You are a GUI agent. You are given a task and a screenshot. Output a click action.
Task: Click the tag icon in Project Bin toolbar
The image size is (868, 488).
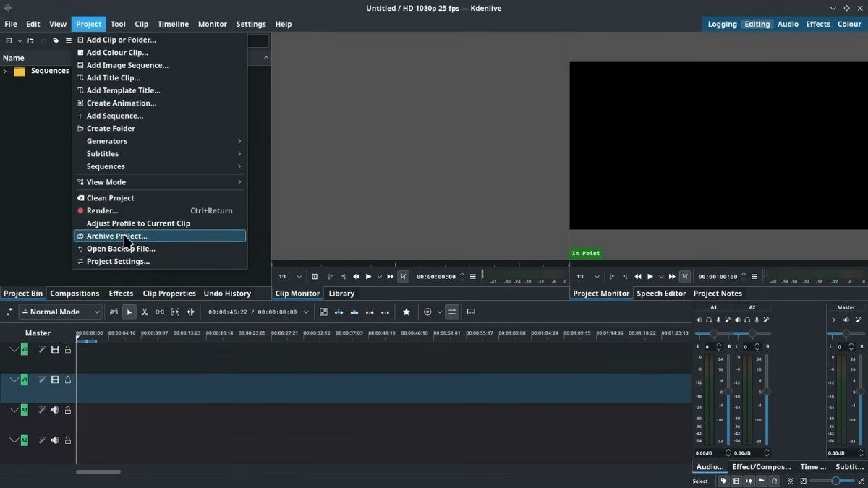pos(56,40)
